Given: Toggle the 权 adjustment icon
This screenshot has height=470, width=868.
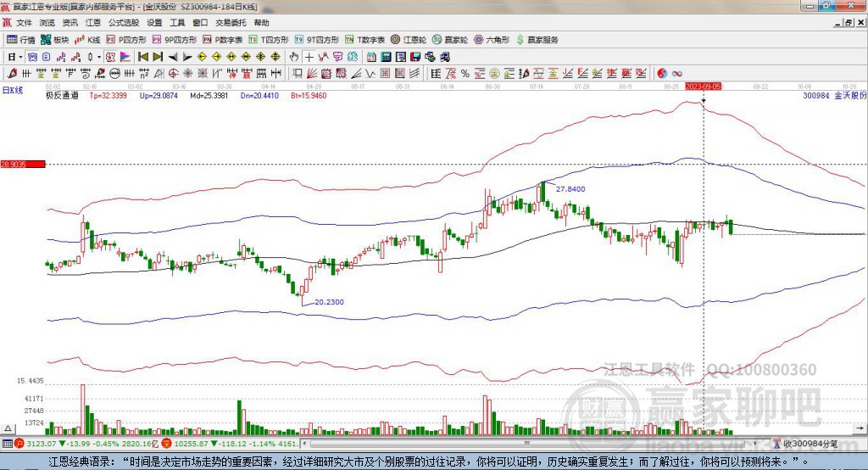Looking at the screenshot, I should (x=110, y=57).
